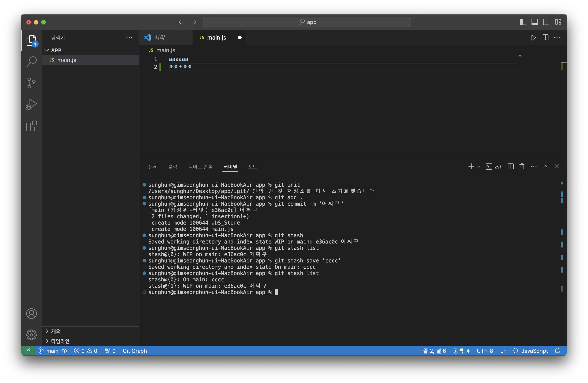The image size is (588, 383).
Task: Click the JavaScript language mode
Action: tap(534, 351)
